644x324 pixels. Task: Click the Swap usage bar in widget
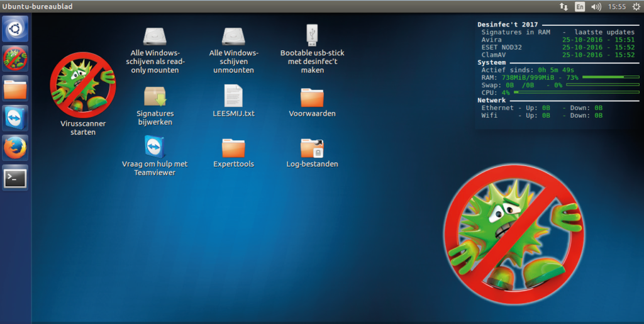[x=602, y=85]
